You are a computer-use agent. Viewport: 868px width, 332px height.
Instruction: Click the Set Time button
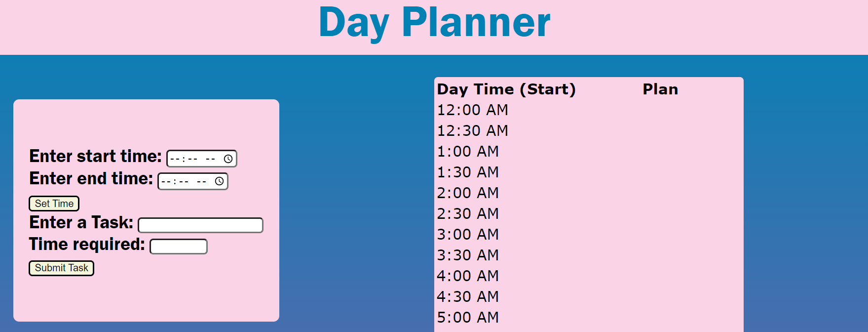click(x=54, y=203)
